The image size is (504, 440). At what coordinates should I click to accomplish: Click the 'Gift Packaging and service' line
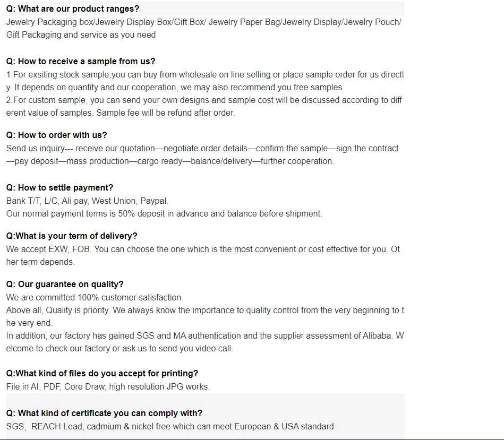(x=81, y=35)
